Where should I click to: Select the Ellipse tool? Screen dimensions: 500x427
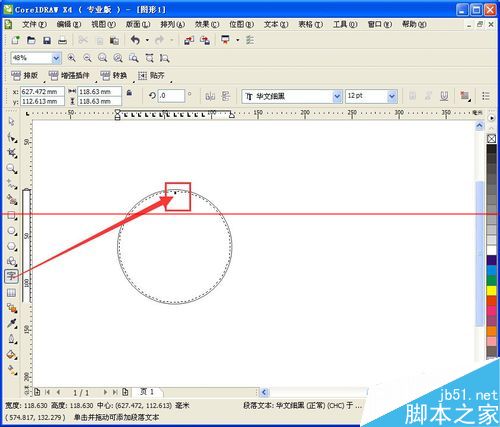point(12,231)
